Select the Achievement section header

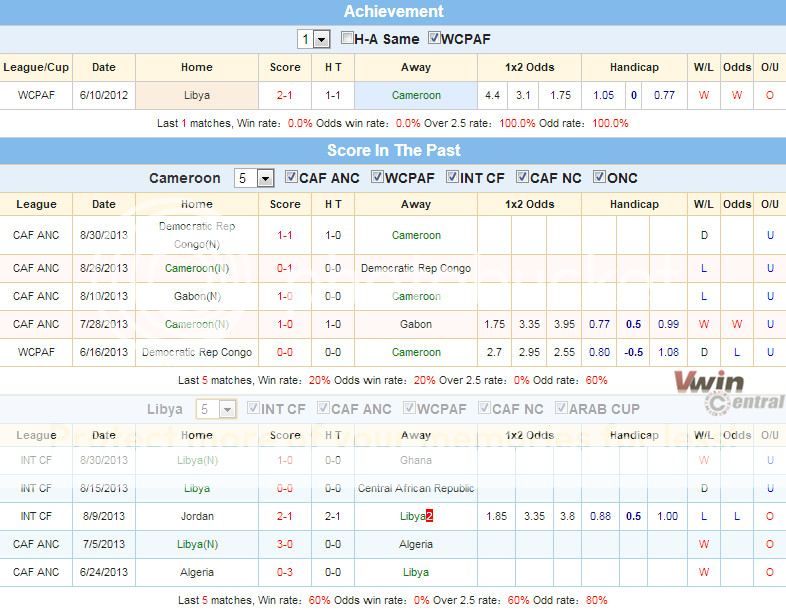[x=393, y=12]
